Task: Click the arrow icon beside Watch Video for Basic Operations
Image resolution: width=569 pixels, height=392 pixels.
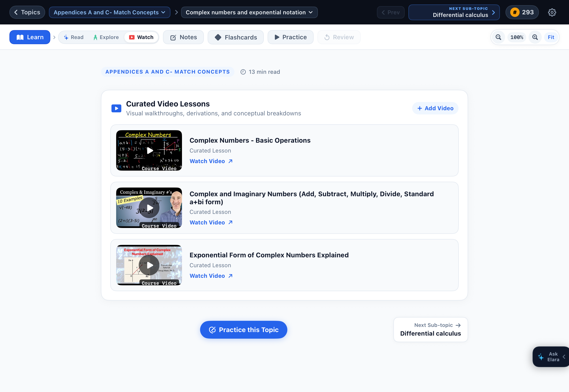Action: (230, 161)
